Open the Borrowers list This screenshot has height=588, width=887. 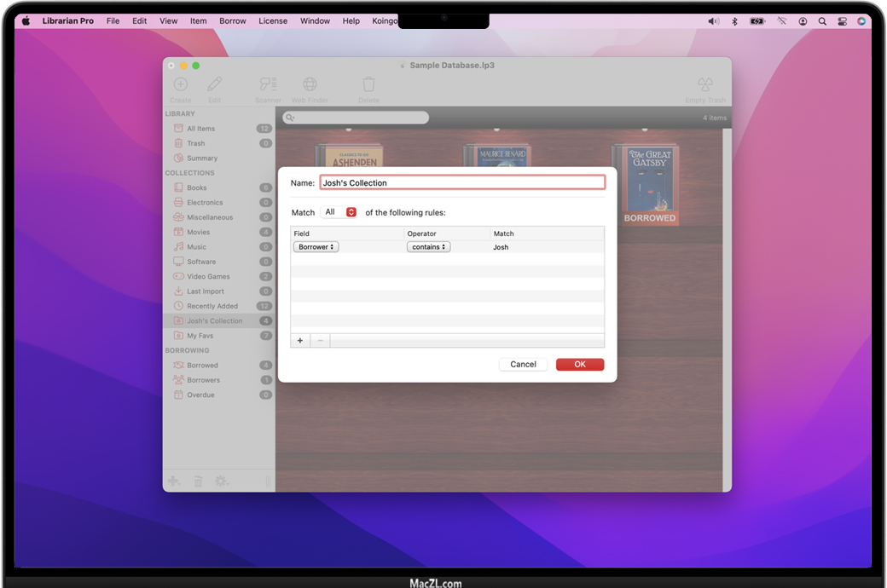coord(218,379)
